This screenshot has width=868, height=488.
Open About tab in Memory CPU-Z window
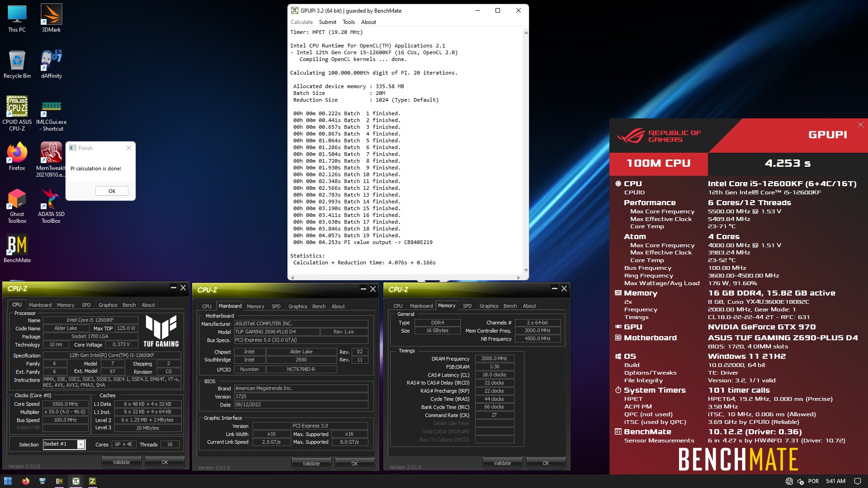pos(529,306)
